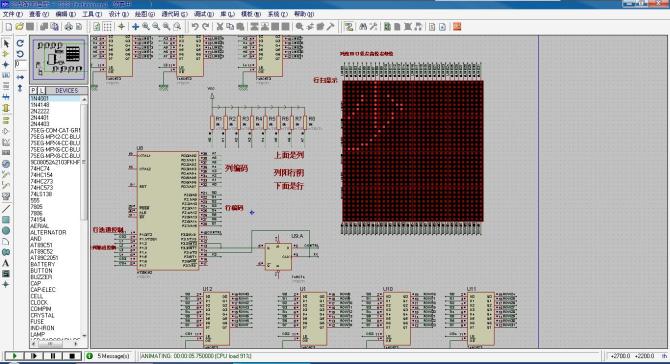Choose the Component mode tool

(6, 54)
